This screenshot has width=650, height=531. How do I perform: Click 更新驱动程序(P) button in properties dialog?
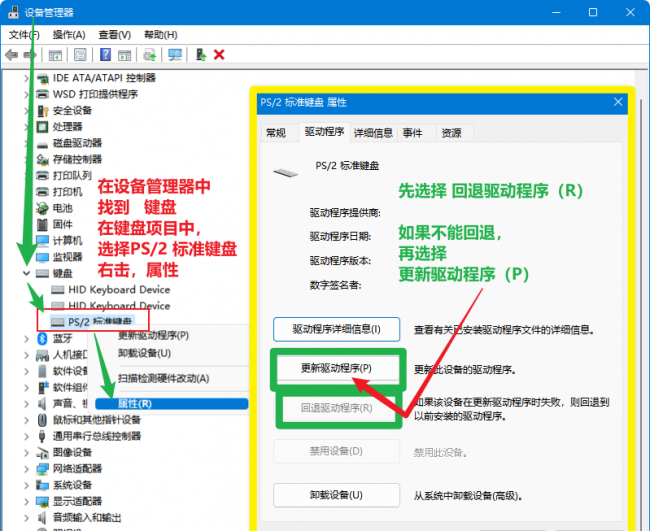pyautogui.click(x=336, y=368)
